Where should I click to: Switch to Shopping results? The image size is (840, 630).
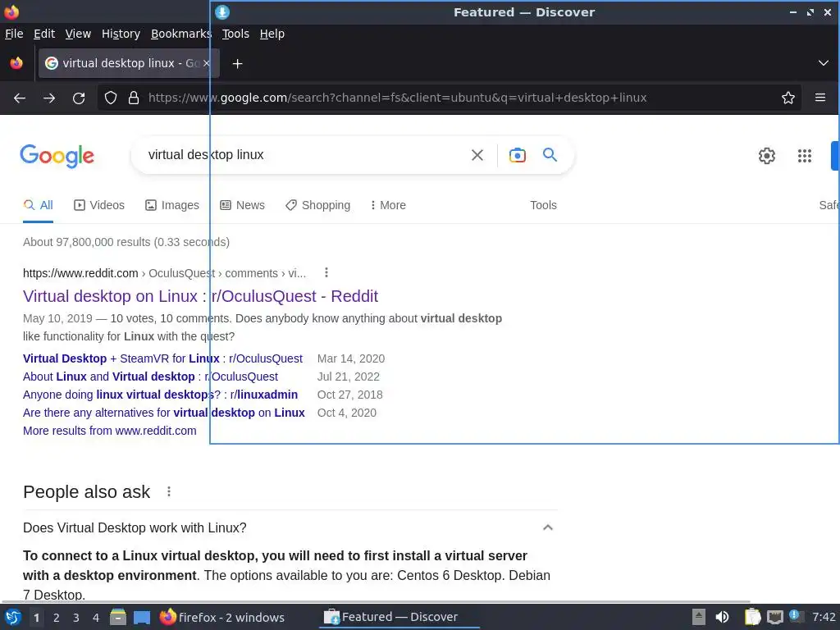point(317,205)
